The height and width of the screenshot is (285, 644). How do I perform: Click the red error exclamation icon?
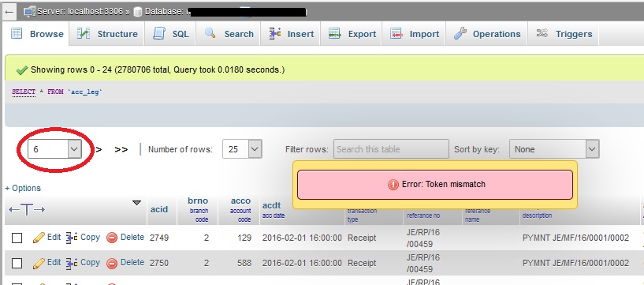(x=393, y=185)
